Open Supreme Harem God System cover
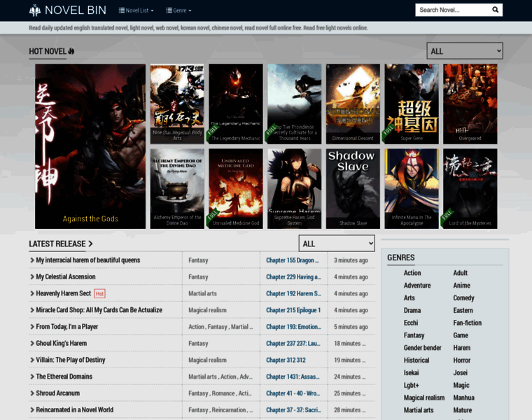The image size is (532, 420). [294, 188]
